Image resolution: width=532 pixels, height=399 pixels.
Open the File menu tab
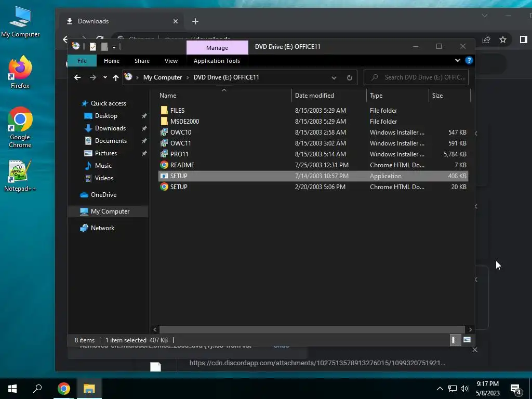[x=82, y=61]
